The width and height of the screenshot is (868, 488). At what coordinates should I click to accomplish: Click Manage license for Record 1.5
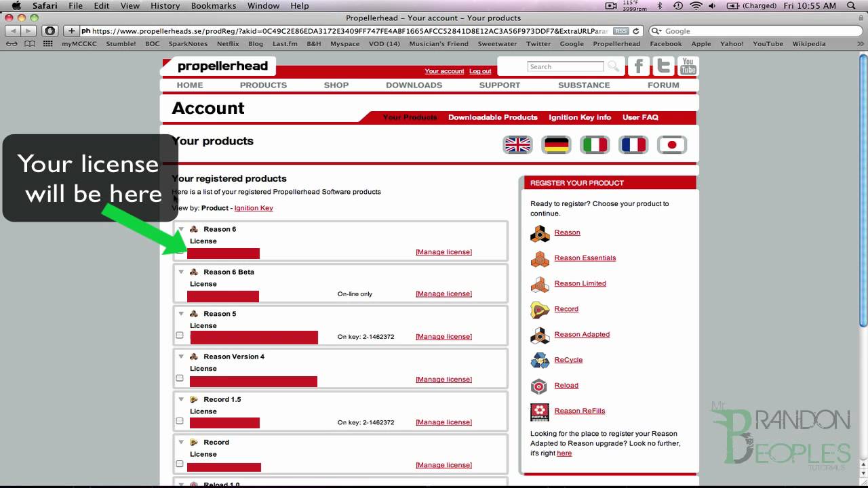443,422
